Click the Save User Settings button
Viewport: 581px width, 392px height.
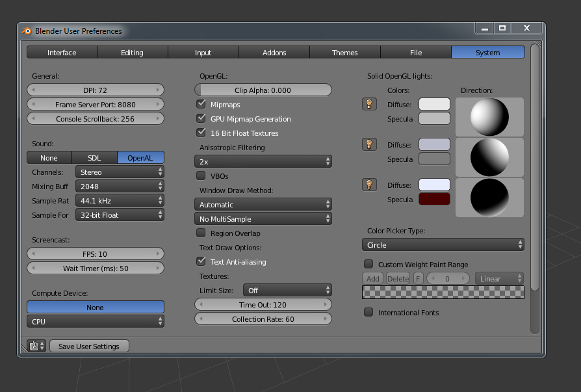(x=89, y=346)
